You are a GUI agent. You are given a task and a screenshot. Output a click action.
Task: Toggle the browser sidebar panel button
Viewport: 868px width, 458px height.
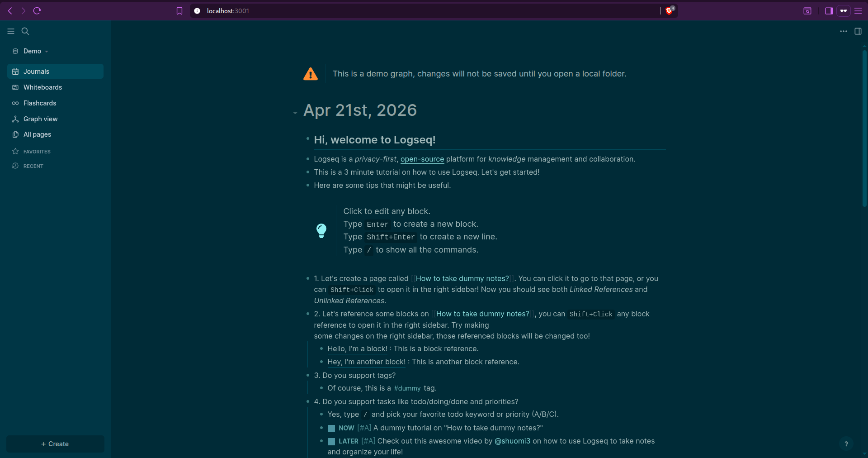pos(829,11)
